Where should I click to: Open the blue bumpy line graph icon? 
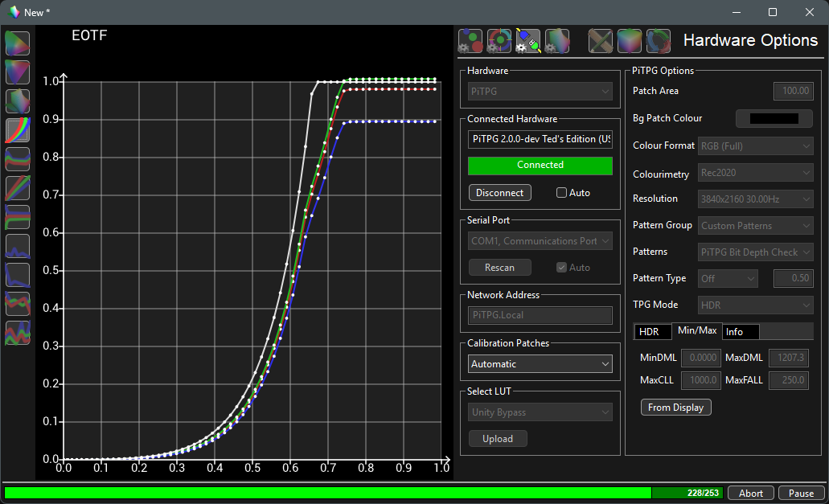[18, 246]
